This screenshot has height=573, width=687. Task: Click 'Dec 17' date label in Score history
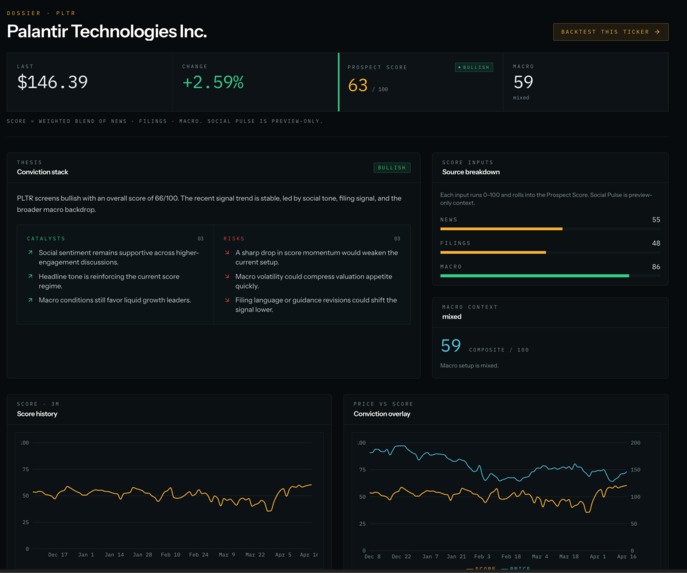[58, 555]
